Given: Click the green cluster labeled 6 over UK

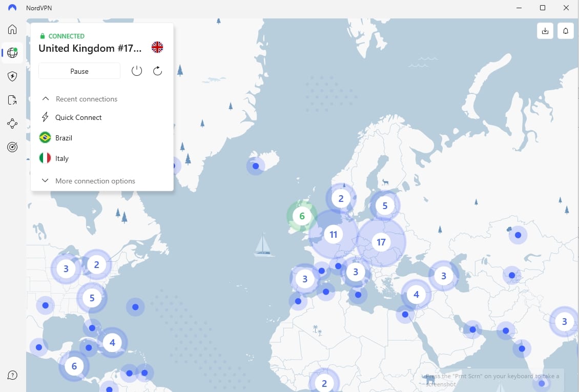Looking at the screenshot, I should [x=302, y=216].
